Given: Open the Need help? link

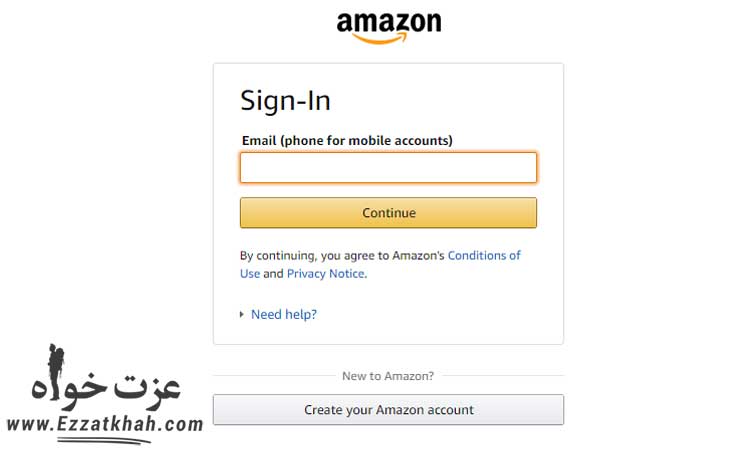Looking at the screenshot, I should click(284, 314).
